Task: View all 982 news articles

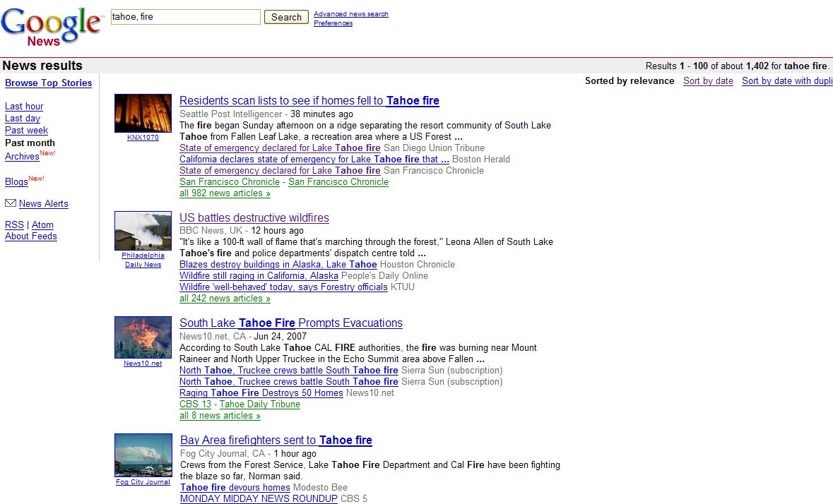Action: [x=225, y=193]
